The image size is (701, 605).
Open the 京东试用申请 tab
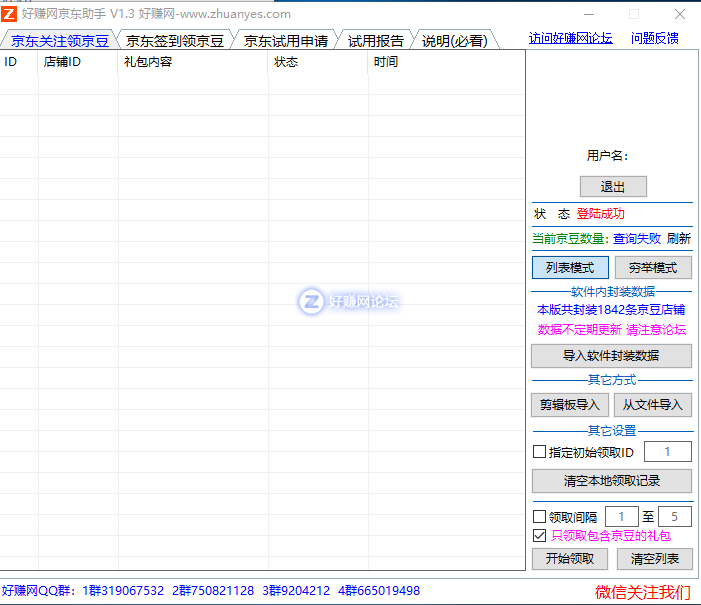(285, 41)
